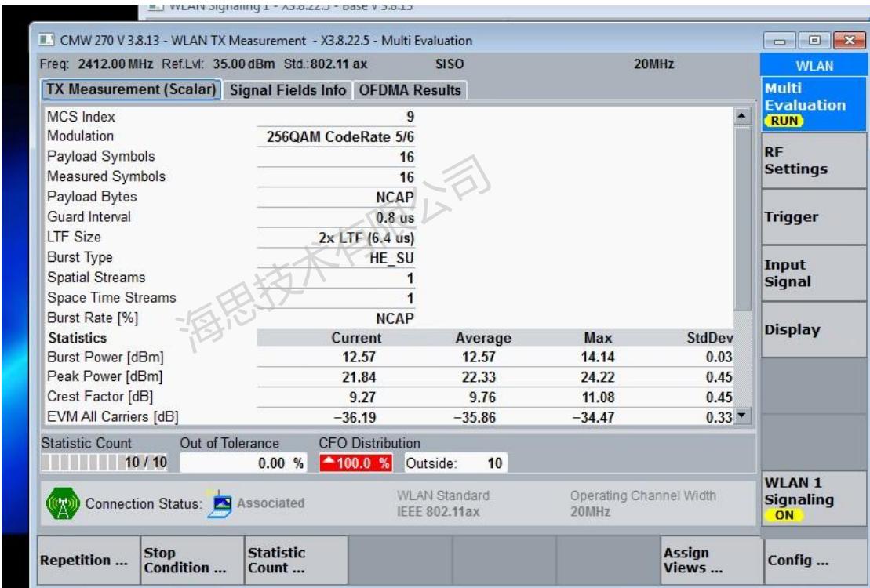Click the SISO label in header

pos(449,64)
